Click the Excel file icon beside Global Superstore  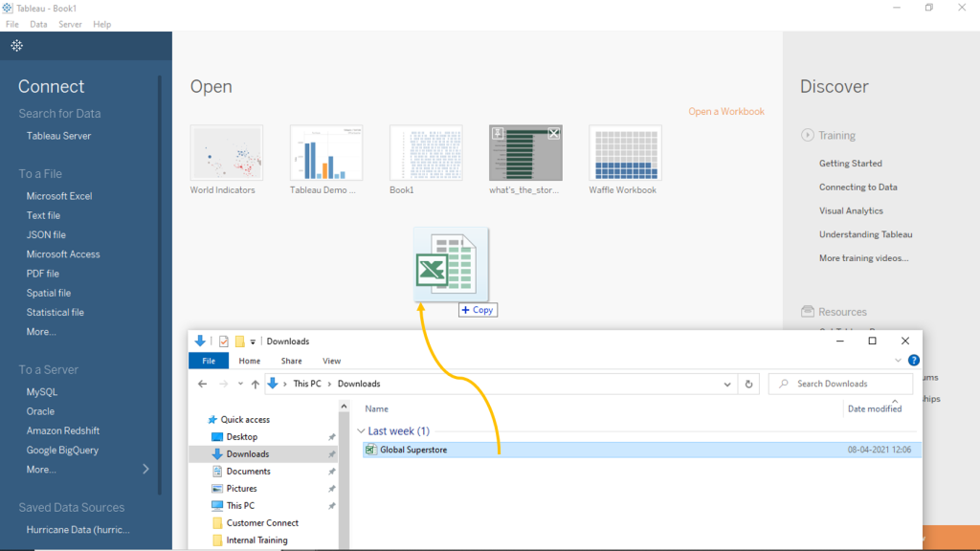[370, 450]
